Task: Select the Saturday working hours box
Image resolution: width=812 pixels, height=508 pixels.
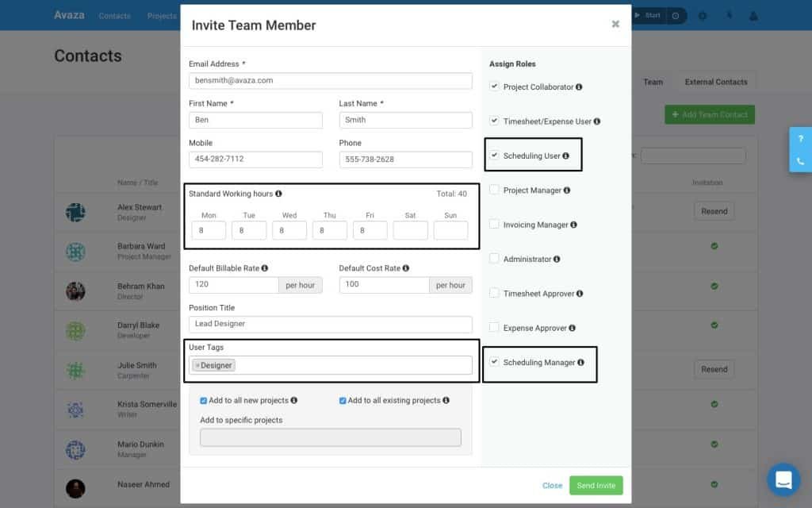Action: coord(410,230)
